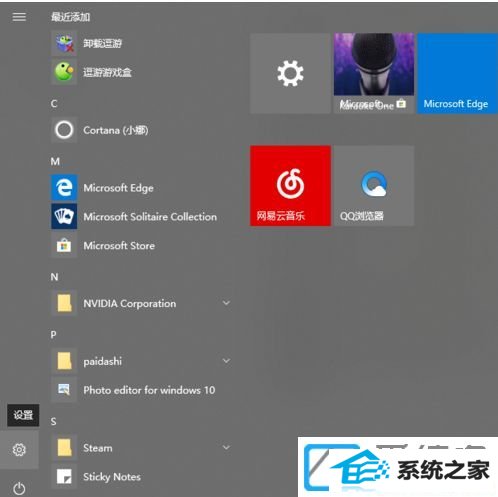Click the Settings gear in the left sidebar
This screenshot has height=497, width=498.
click(19, 450)
